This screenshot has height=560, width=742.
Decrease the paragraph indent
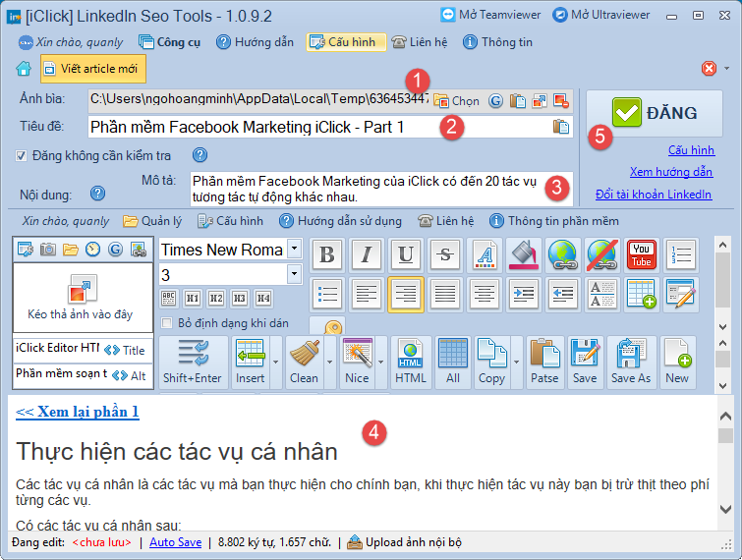563,294
